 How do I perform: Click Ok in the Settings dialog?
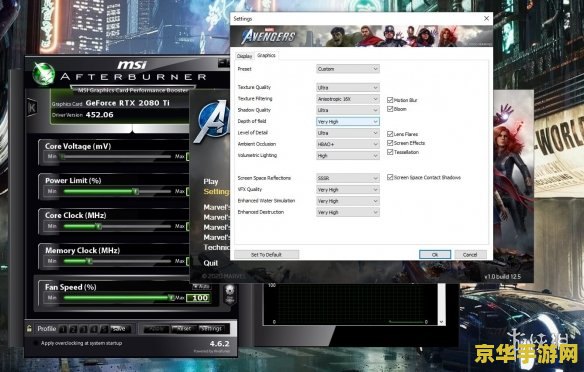pos(435,255)
